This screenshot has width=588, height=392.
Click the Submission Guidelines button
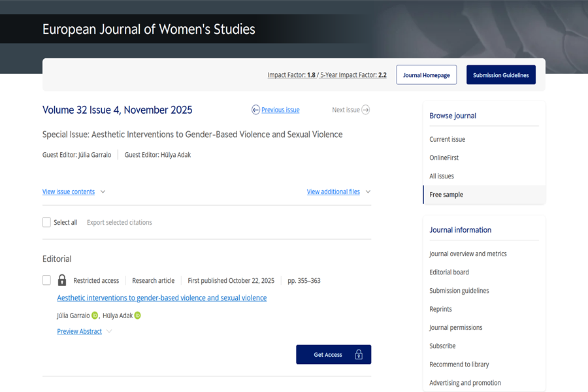pos(501,75)
